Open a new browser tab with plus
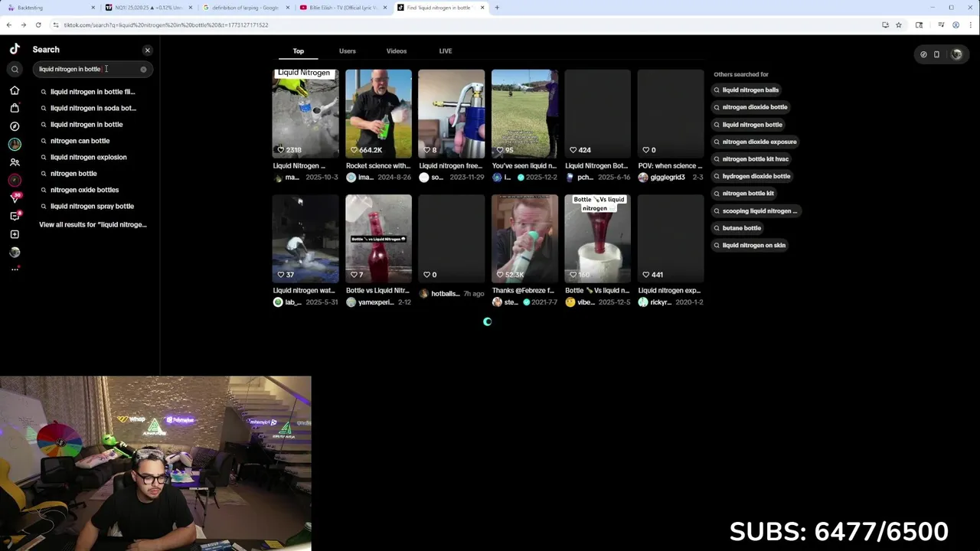This screenshot has height=551, width=980. click(497, 8)
